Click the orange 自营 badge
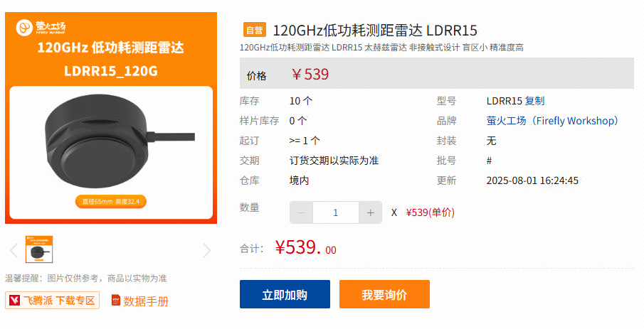 pos(255,30)
